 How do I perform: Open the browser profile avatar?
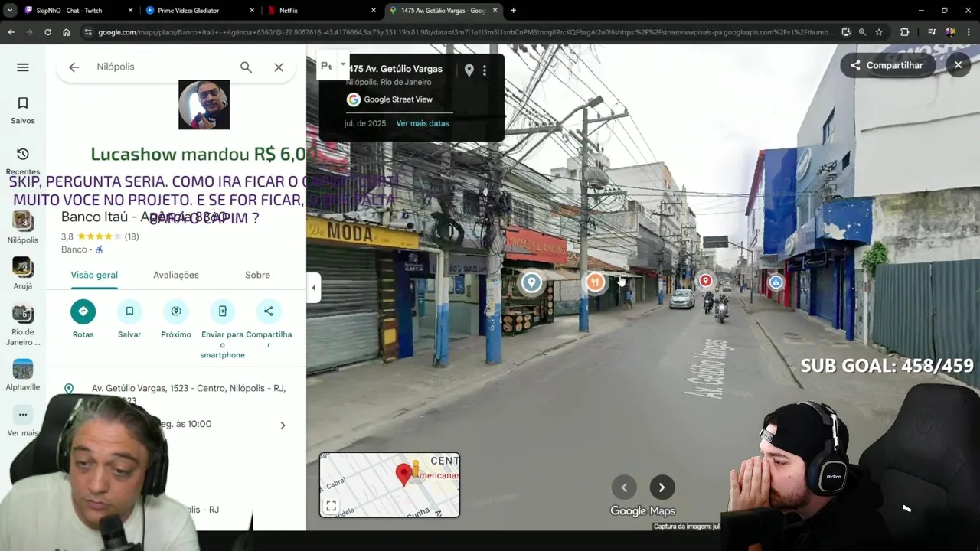950,32
